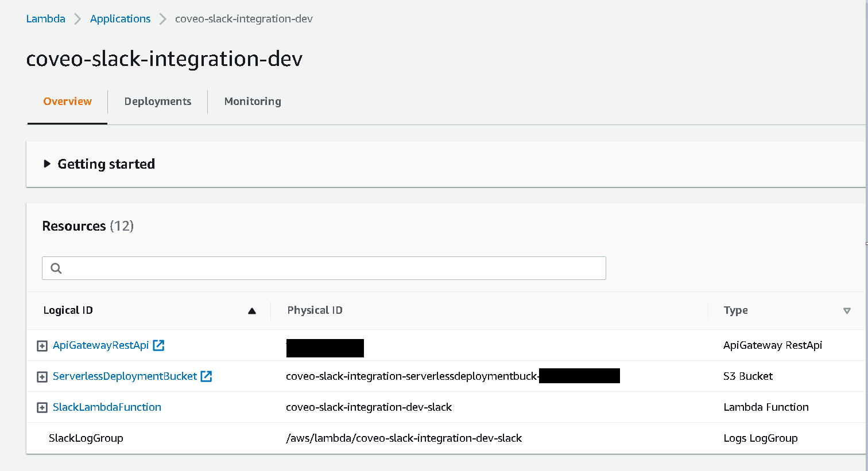The width and height of the screenshot is (868, 471).
Task: Select /aws/lambda/coveo-slack-integration-dev-slack physical ID
Action: click(x=404, y=438)
